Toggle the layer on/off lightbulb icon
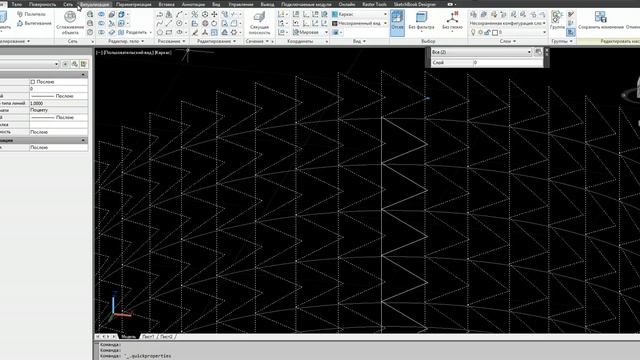Image resolution: width=640 pixels, height=360 pixels. tap(473, 32)
